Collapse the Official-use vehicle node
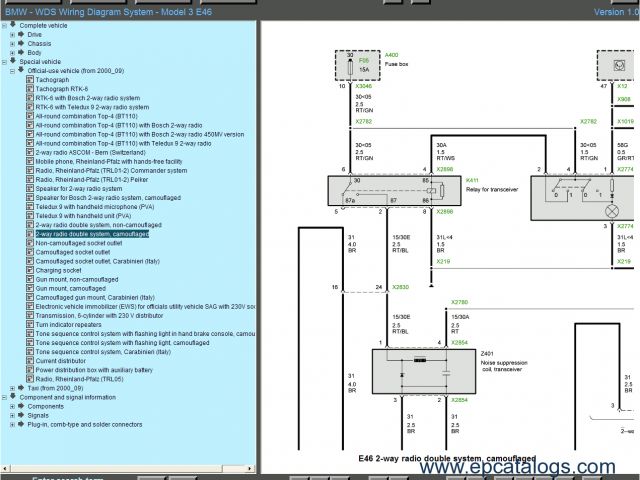The image size is (640, 480). pos(13,71)
